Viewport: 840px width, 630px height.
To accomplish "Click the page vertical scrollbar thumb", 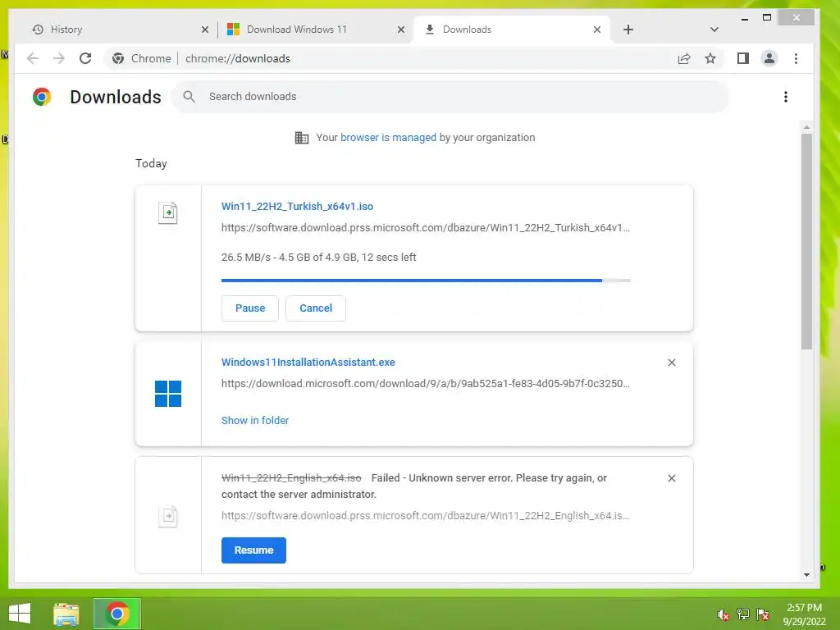I will [807, 242].
